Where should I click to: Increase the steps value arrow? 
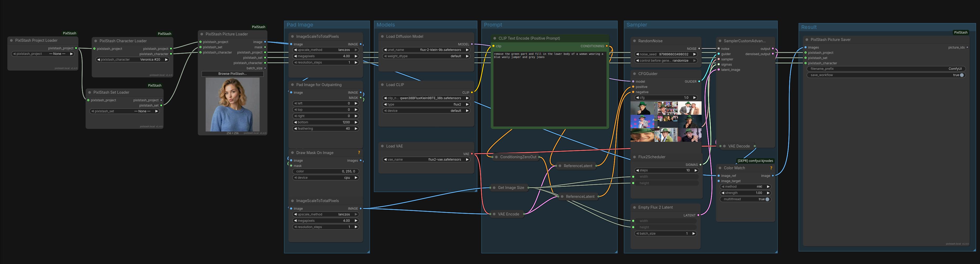[x=696, y=170]
